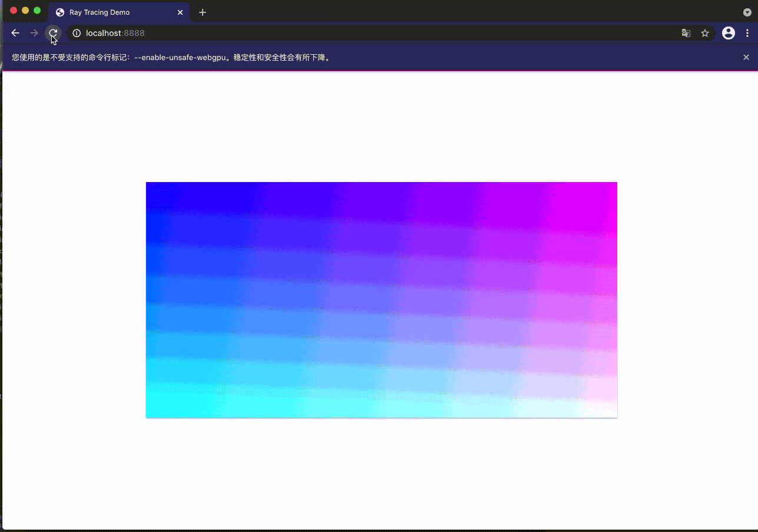
Task: Click the cyan bottom-left corner of canvas
Action: coord(157,408)
